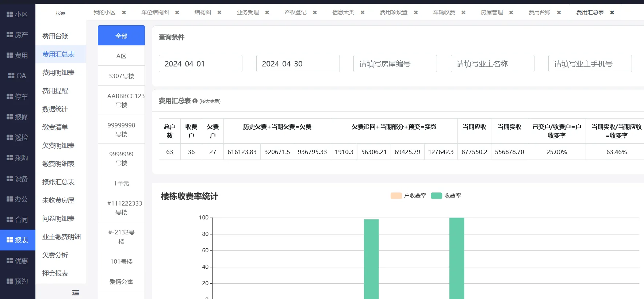Filter by building 3307号楼
Image resolution: width=644 pixels, height=299 pixels.
tap(121, 76)
